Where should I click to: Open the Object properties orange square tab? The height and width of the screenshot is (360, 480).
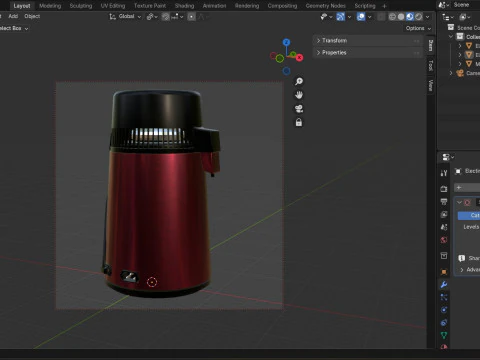(444, 272)
